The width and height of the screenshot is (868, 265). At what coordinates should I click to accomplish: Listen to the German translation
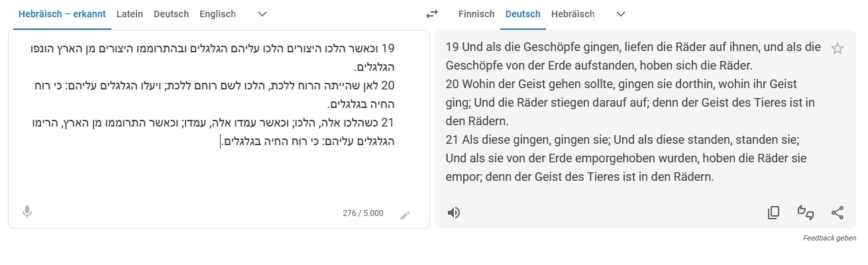(454, 213)
